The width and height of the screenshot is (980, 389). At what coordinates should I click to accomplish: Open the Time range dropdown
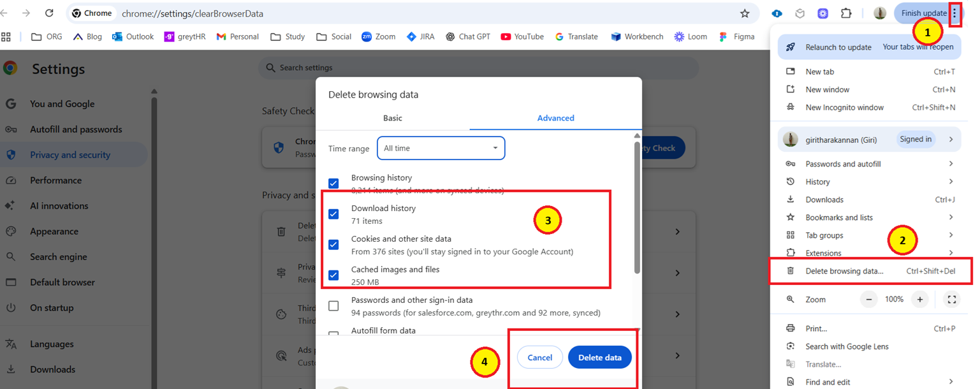tap(441, 148)
